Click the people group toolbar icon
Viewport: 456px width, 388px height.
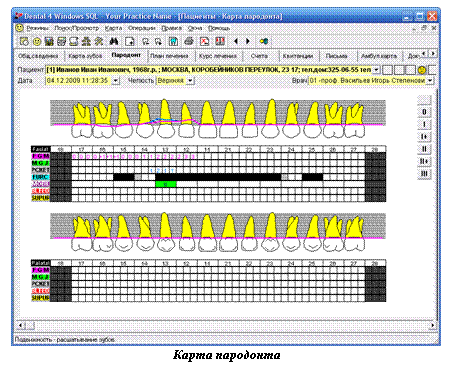click(x=86, y=41)
